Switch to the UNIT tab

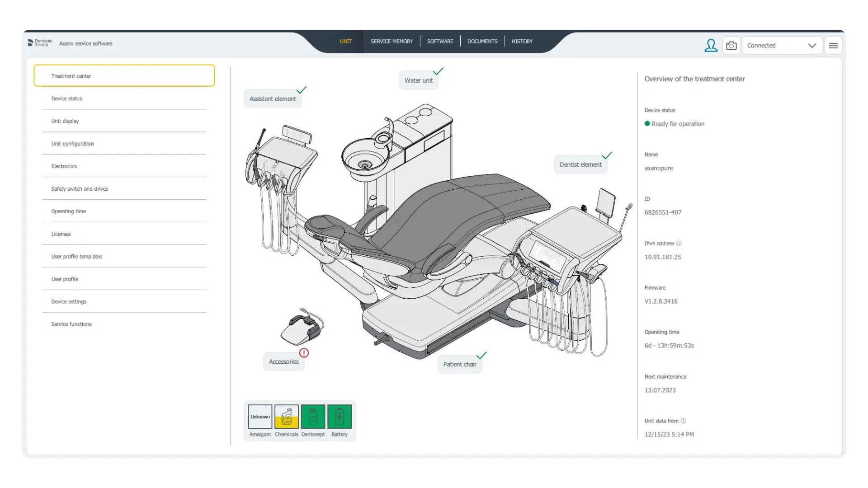click(346, 41)
